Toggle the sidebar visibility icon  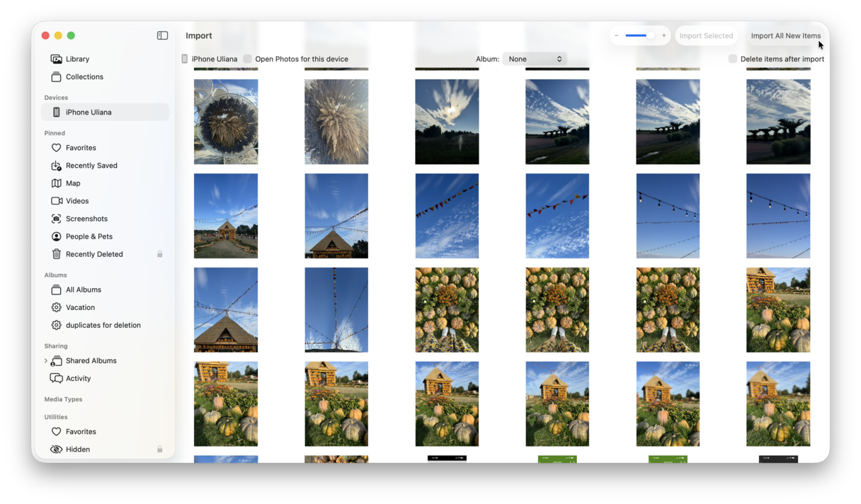coord(162,35)
